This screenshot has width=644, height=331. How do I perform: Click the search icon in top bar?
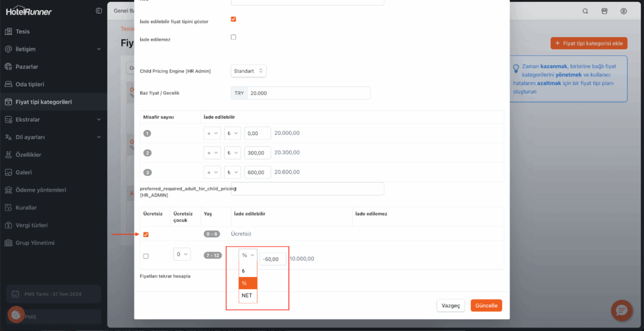click(x=586, y=11)
